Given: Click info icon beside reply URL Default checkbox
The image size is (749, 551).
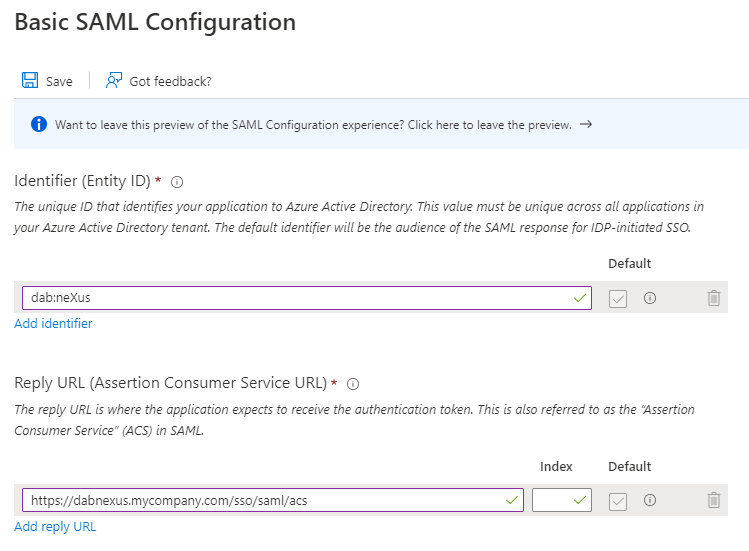Looking at the screenshot, I should (x=650, y=500).
